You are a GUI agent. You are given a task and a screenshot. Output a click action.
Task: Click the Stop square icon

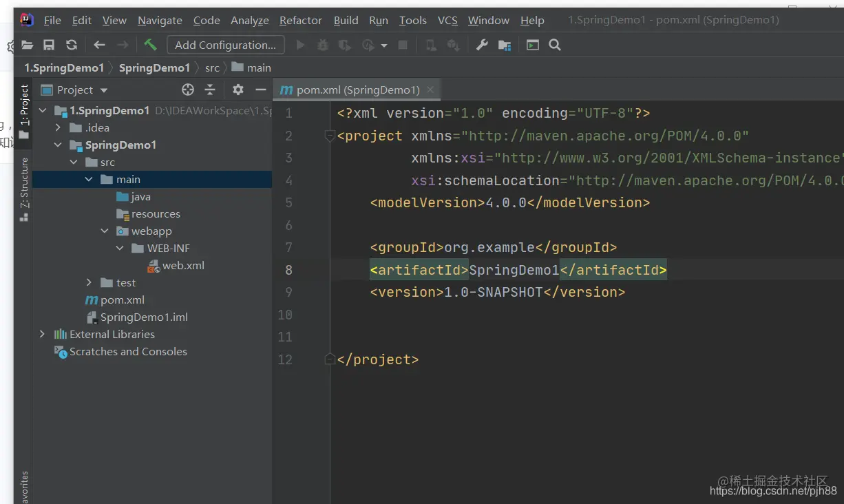coord(403,45)
